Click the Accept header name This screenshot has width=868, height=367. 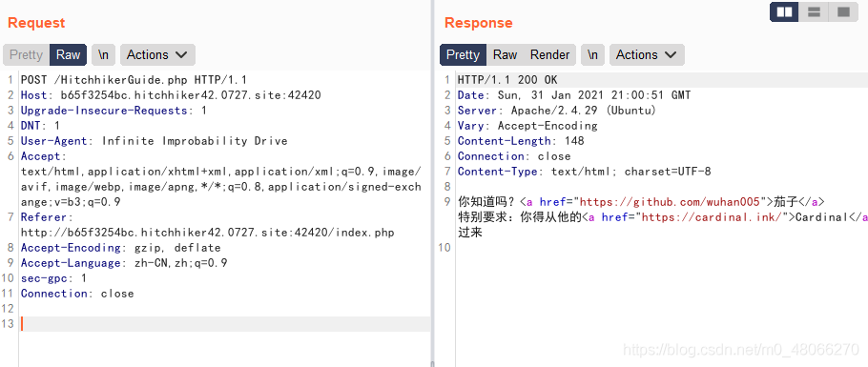pos(42,156)
